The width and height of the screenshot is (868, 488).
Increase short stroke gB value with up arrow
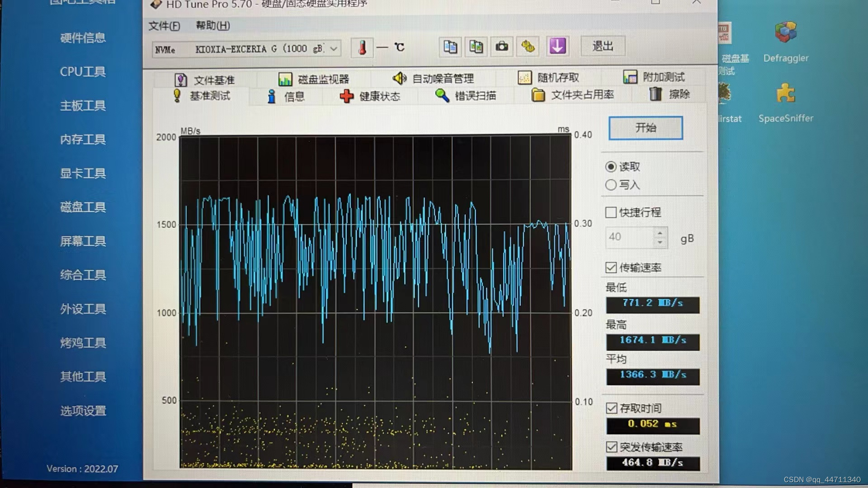coord(660,233)
